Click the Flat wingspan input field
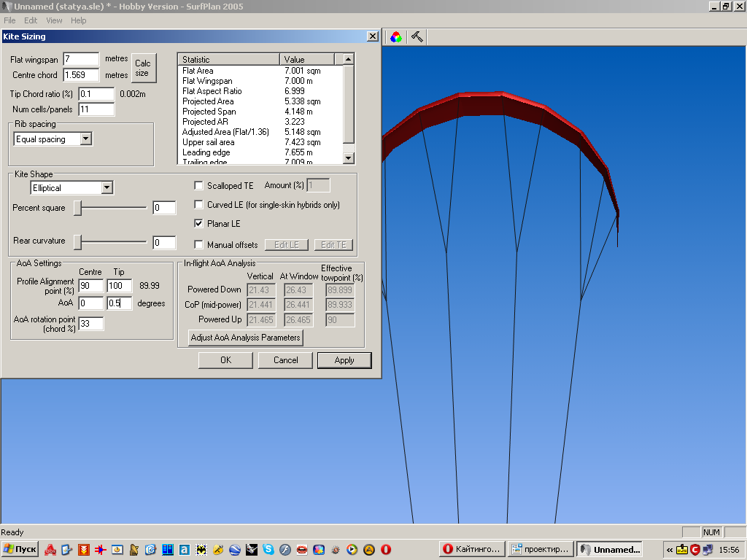The image size is (747, 560). 81,59
